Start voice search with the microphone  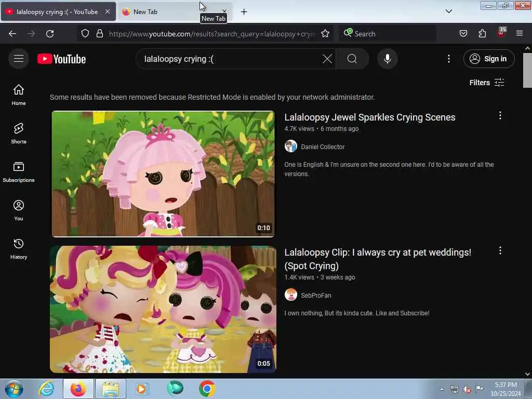tap(387, 59)
